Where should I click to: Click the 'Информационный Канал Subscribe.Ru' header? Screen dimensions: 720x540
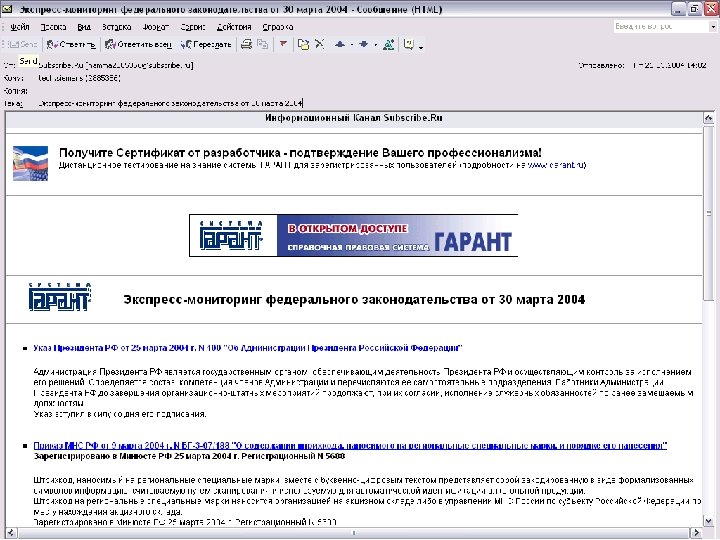354,118
